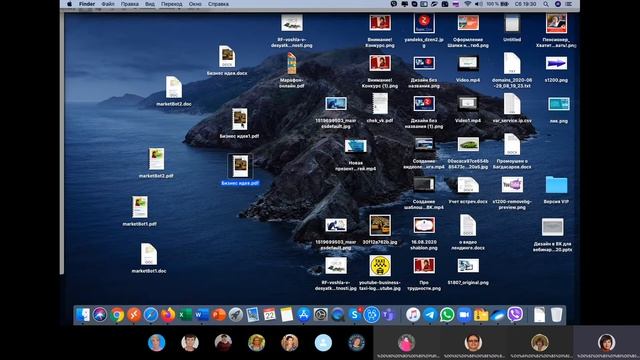Open Spotlight search in menu bar
This screenshot has height=360, width=640.
546,4
